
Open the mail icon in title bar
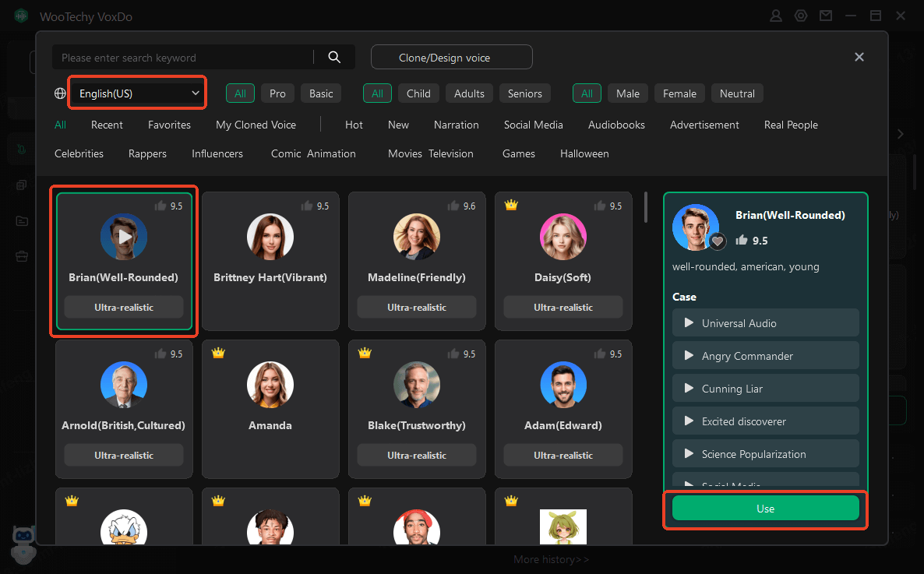[x=825, y=16]
